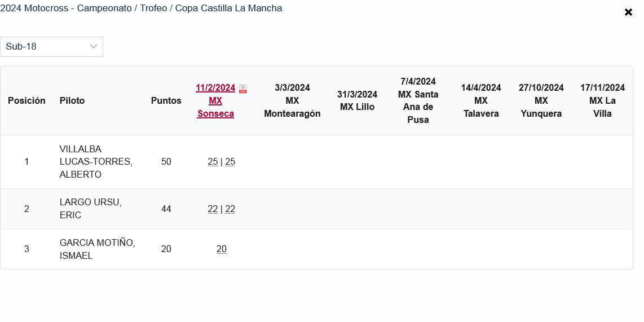The height and width of the screenshot is (322, 644).
Task: Click Largo Ursu's second race score 22
Action: coord(230,209)
